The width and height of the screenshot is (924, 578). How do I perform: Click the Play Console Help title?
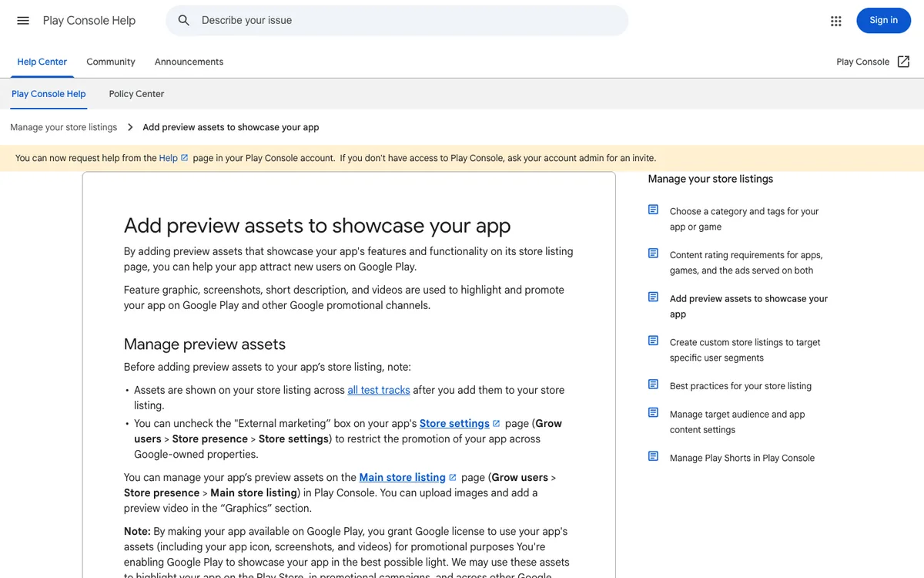click(x=89, y=21)
